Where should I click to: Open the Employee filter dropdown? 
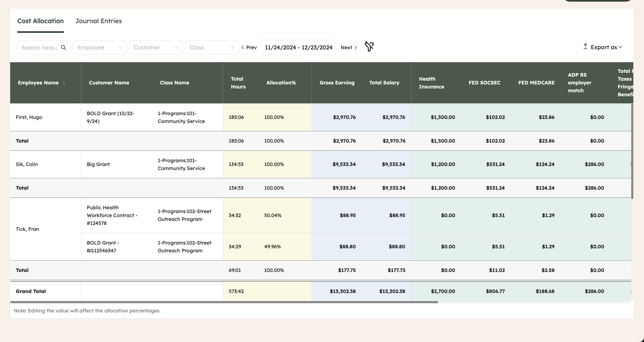pyautogui.click(x=100, y=48)
